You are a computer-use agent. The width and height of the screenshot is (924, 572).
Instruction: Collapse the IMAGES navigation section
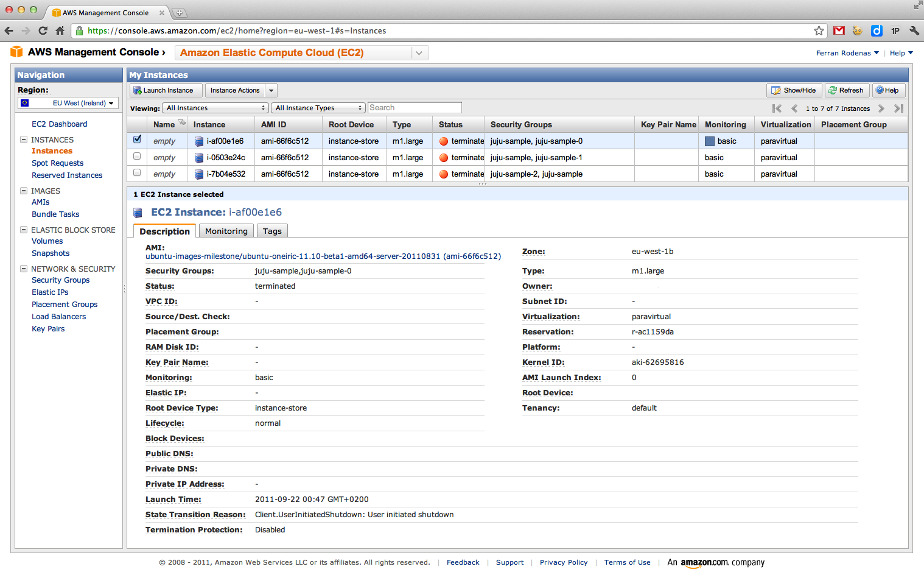click(x=24, y=191)
